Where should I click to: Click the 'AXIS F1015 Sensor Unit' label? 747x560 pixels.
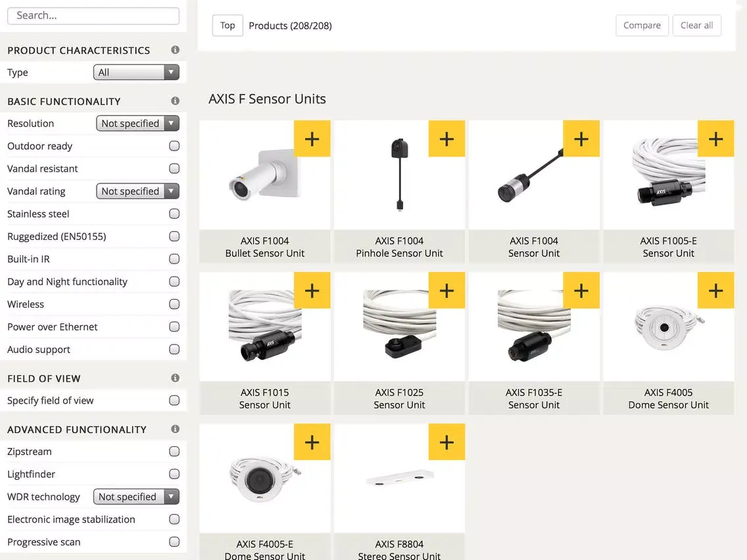[x=265, y=398]
